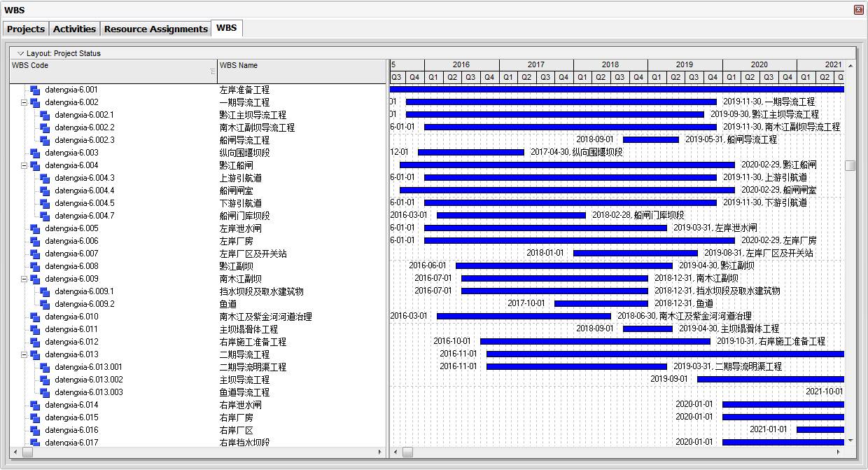Click WBS icon beside datengxia-6.003
The image size is (868, 470).
pos(35,153)
